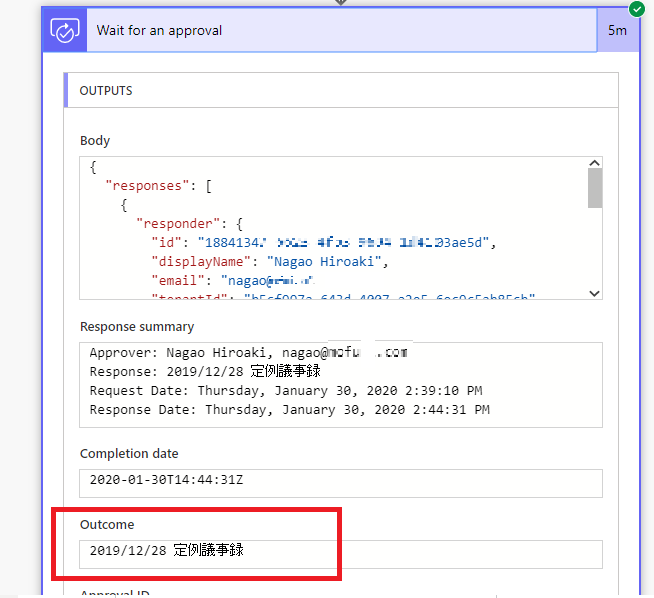654x598 pixels.
Task: Click the Body label
Action: pos(95,141)
